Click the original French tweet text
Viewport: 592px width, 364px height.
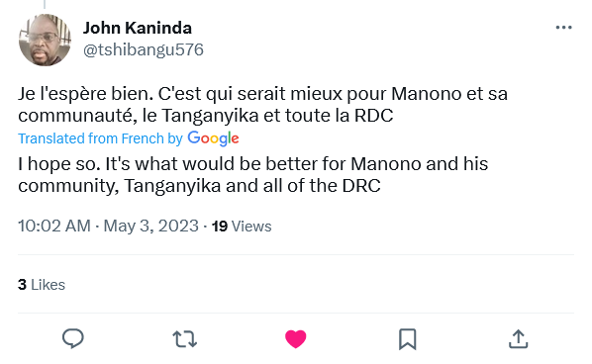(x=262, y=105)
